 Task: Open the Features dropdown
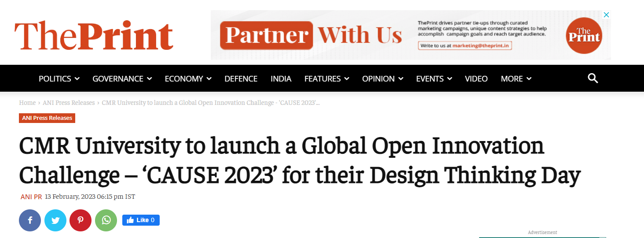[326, 79]
